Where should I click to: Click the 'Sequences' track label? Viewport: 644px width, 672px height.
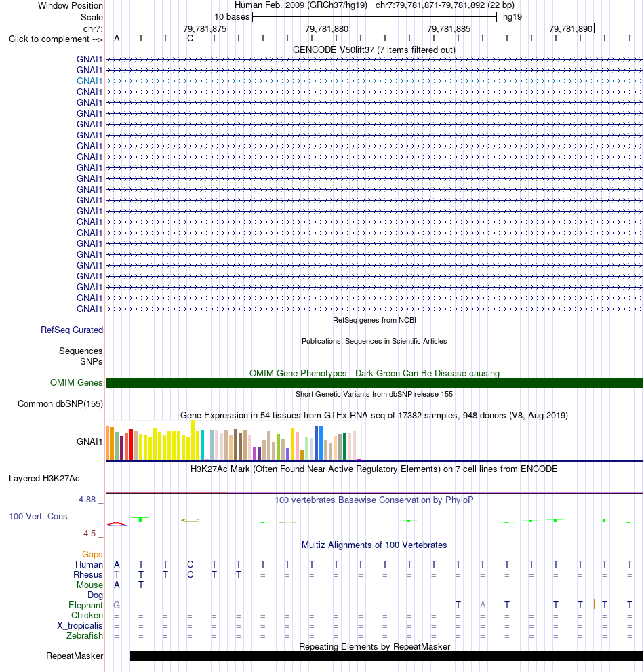coord(81,351)
